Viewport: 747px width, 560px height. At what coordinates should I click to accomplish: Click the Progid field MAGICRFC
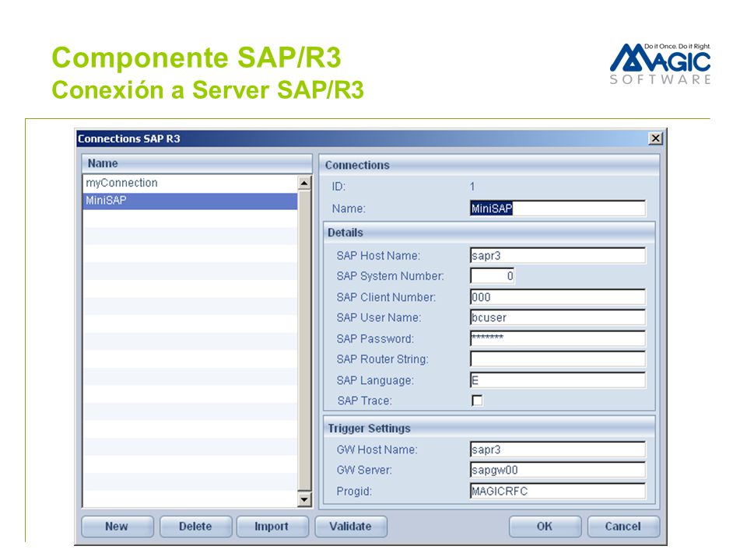[x=557, y=491]
